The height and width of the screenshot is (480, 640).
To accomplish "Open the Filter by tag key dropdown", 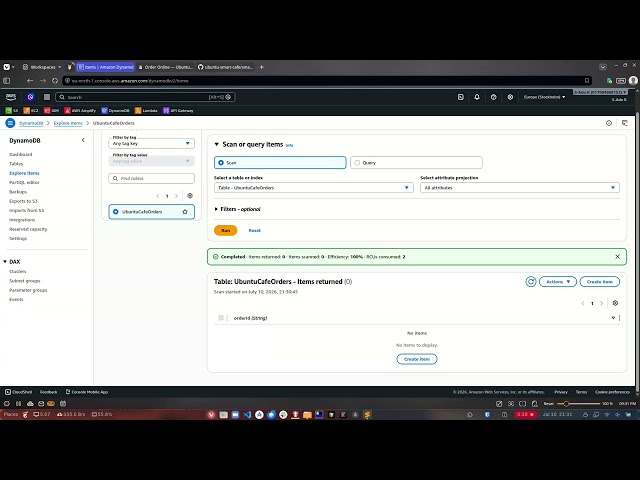I will pyautogui.click(x=151, y=143).
